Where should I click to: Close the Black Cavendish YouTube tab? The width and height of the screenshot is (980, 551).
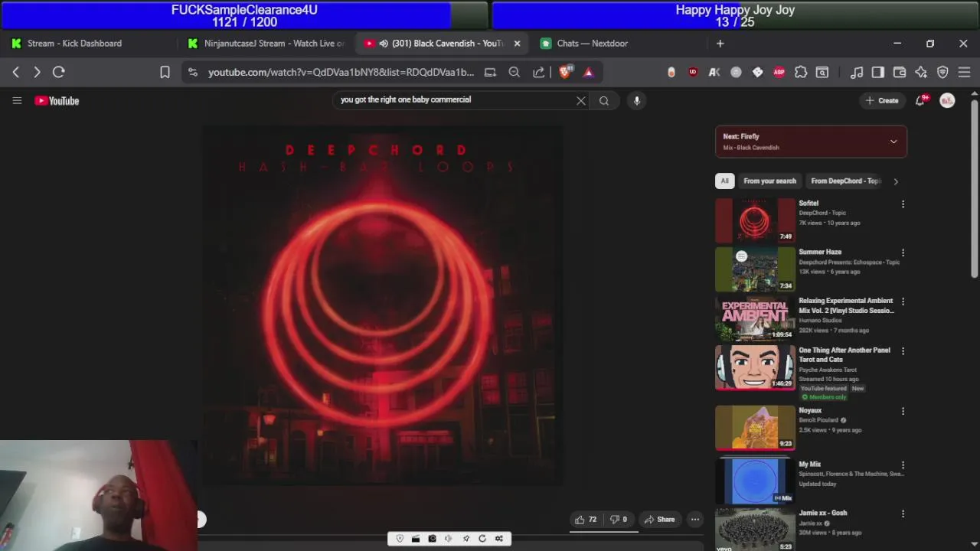tap(517, 44)
